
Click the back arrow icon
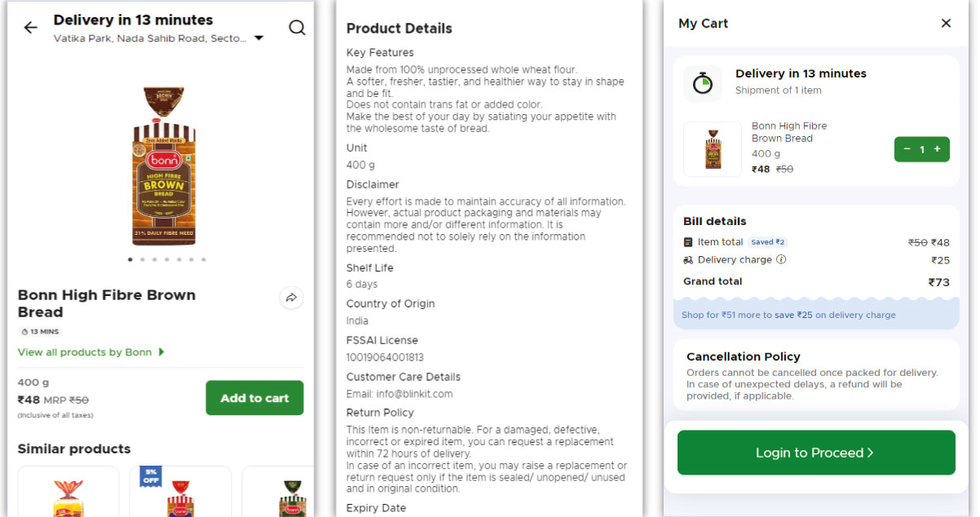[30, 28]
